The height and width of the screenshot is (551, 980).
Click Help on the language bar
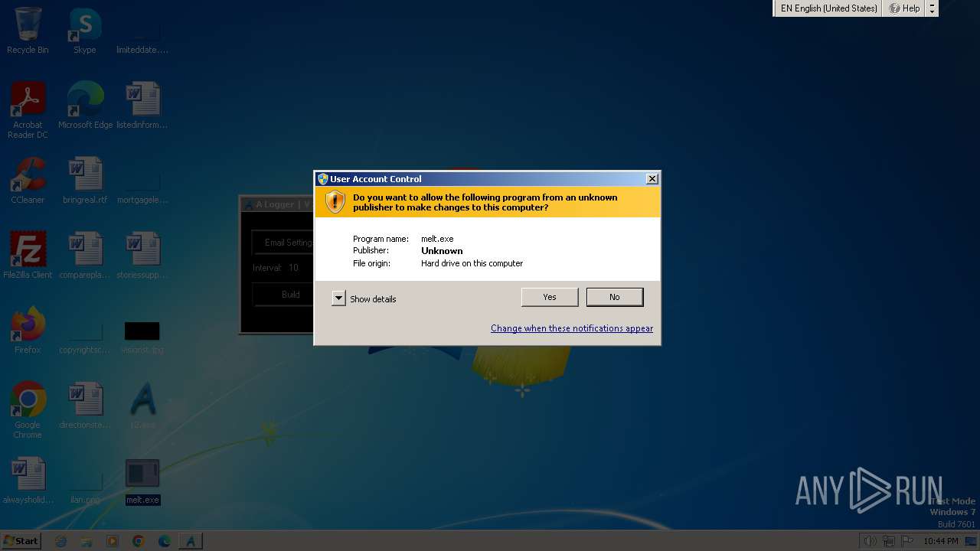pyautogui.click(x=904, y=8)
